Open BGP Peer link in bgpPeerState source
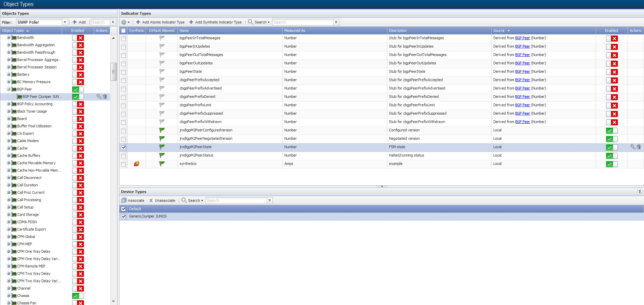 coord(523,72)
